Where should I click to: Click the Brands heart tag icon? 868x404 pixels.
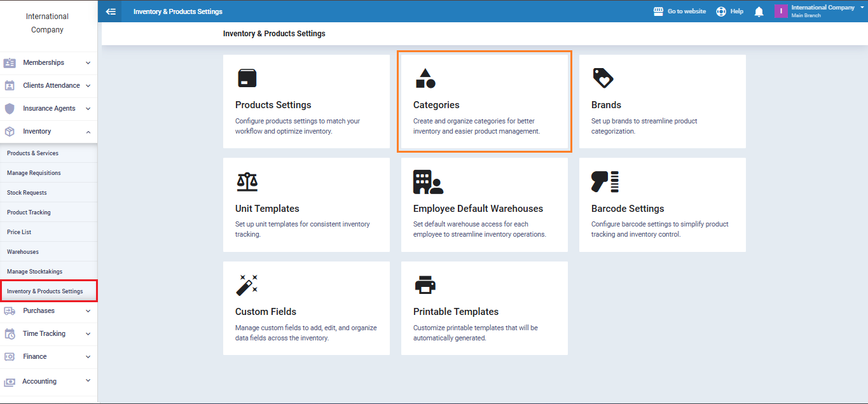coord(602,78)
